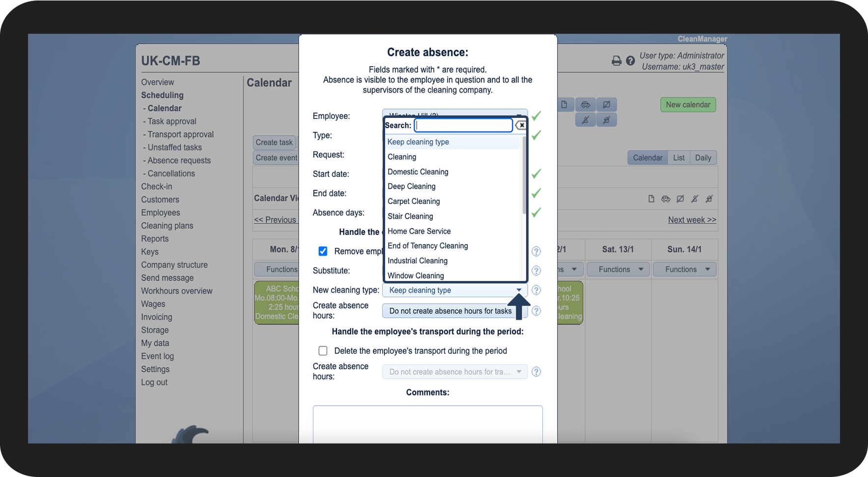
Task: Click the printer icon in the header
Action: point(616,61)
